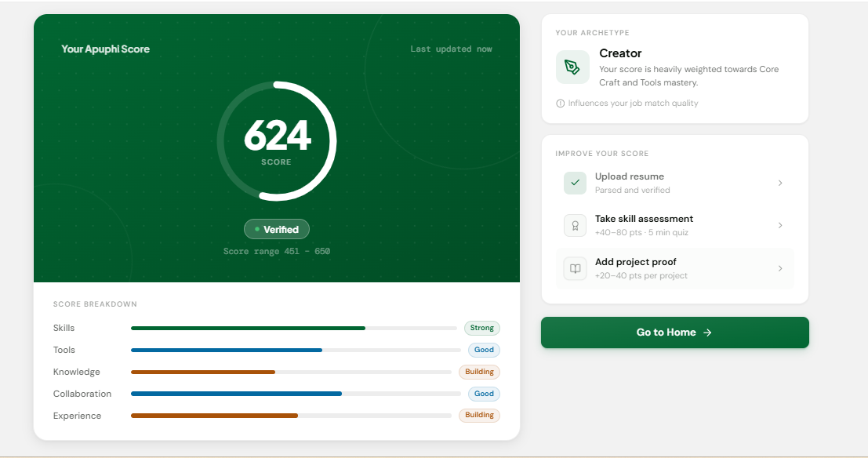Screen dimensions: 868x458
Task: Click the 'Experience' row label
Action: pyautogui.click(x=77, y=416)
